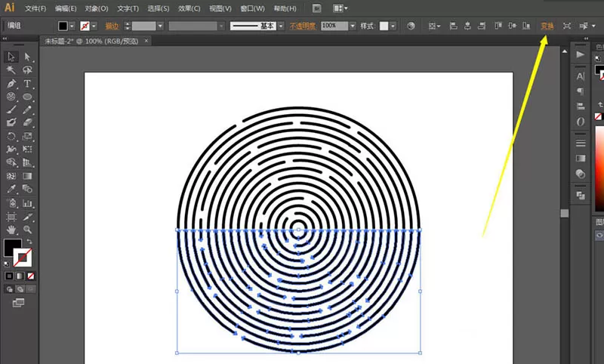Open the 效果(C) menu
The width and height of the screenshot is (604, 364).
click(190, 8)
